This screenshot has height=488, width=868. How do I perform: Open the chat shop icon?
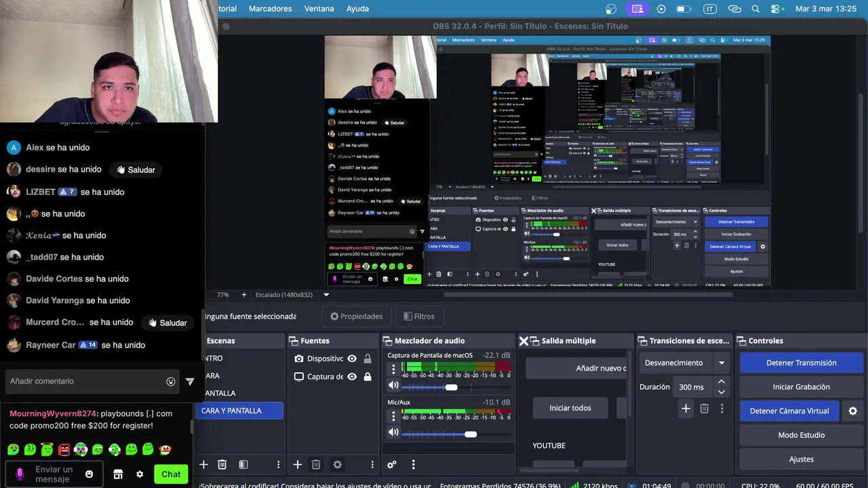[x=118, y=474]
